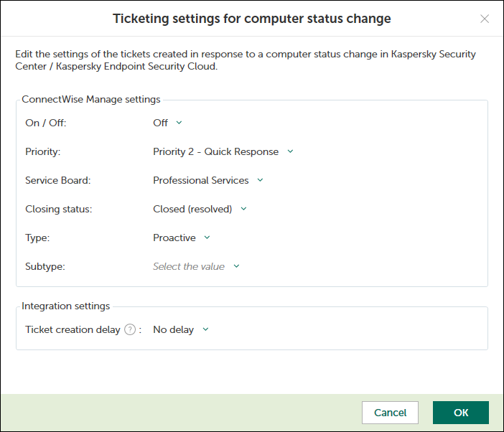Click the Ticket creation delay label
Screen dimensions: 504x432
point(73,330)
